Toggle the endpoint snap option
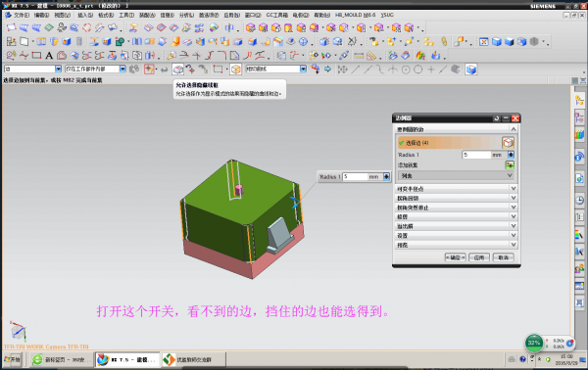Viewport: 588px width, 370px height. click(x=355, y=69)
